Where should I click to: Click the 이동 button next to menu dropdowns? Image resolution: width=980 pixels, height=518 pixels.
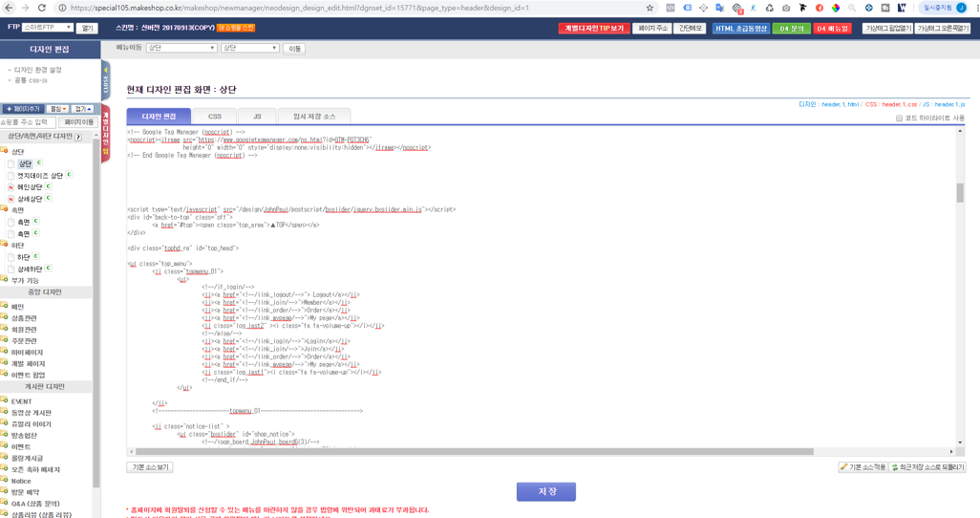click(x=294, y=49)
